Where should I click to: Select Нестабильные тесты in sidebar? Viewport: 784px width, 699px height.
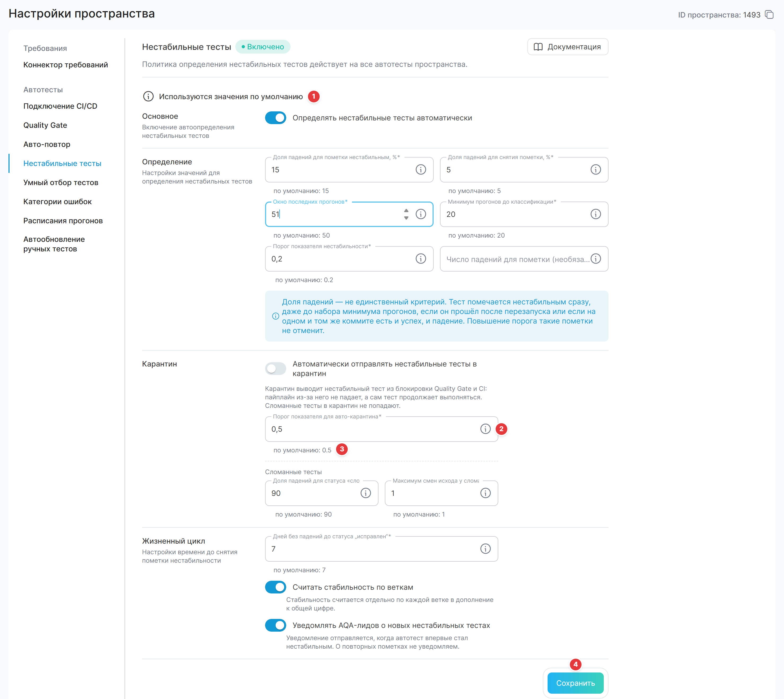pyautogui.click(x=62, y=163)
